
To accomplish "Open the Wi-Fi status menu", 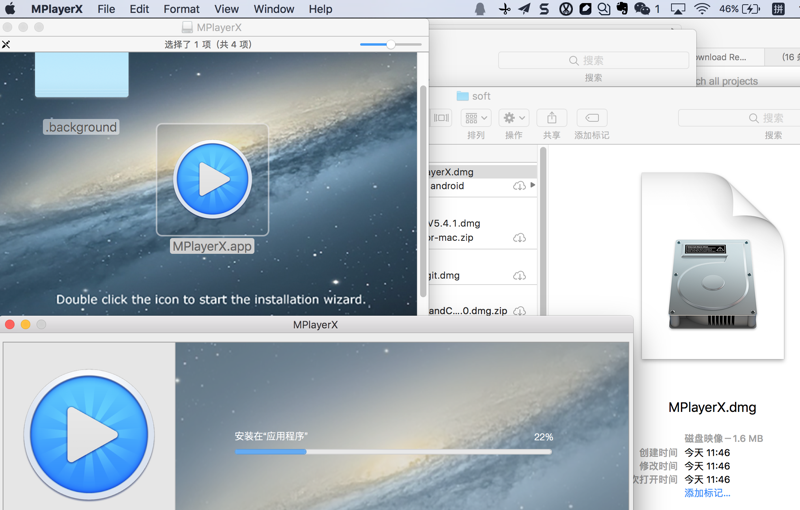I will [703, 9].
